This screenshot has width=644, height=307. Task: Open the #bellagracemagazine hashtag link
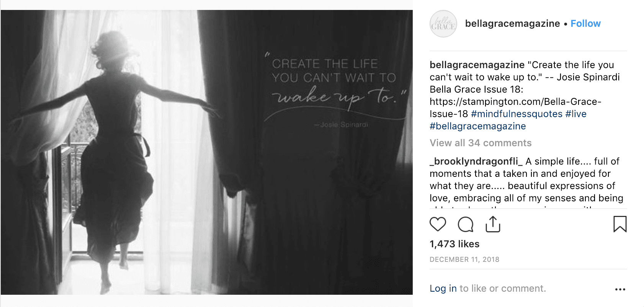pos(477,126)
